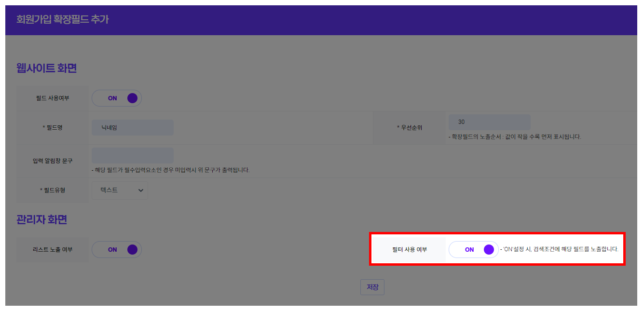Click the hint about 확장필드의 노출순서
Image resolution: width=644 pixels, height=312 pixels.
point(515,136)
